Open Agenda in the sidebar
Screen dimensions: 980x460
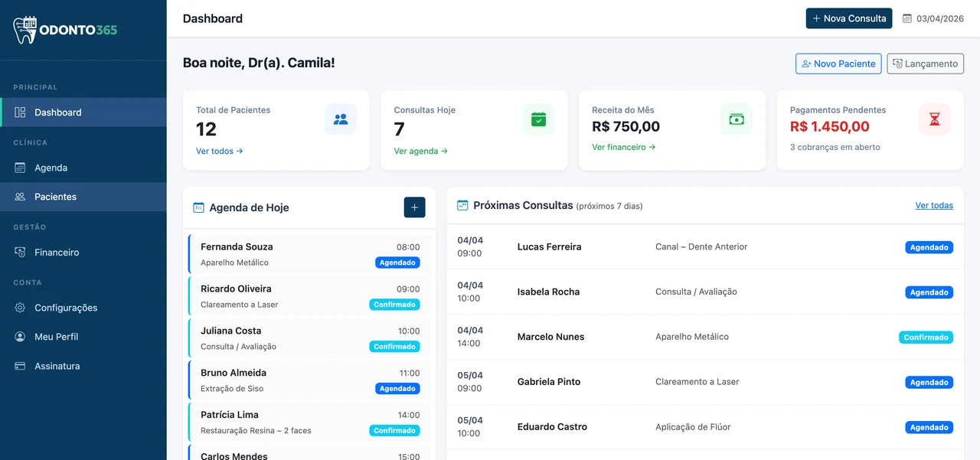51,168
